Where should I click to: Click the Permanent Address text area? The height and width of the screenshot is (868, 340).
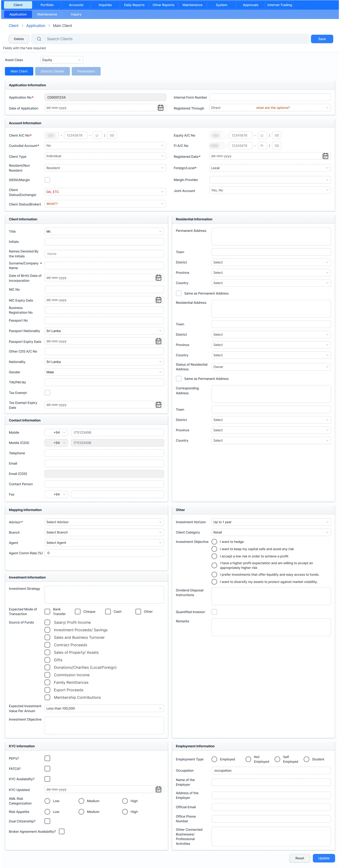click(x=271, y=237)
